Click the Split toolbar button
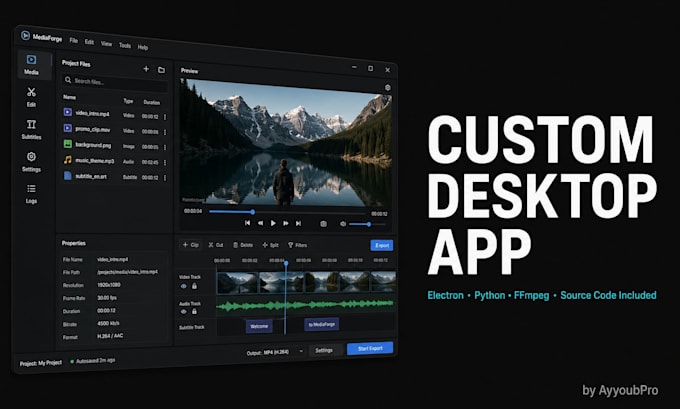680x409 pixels. click(x=271, y=245)
